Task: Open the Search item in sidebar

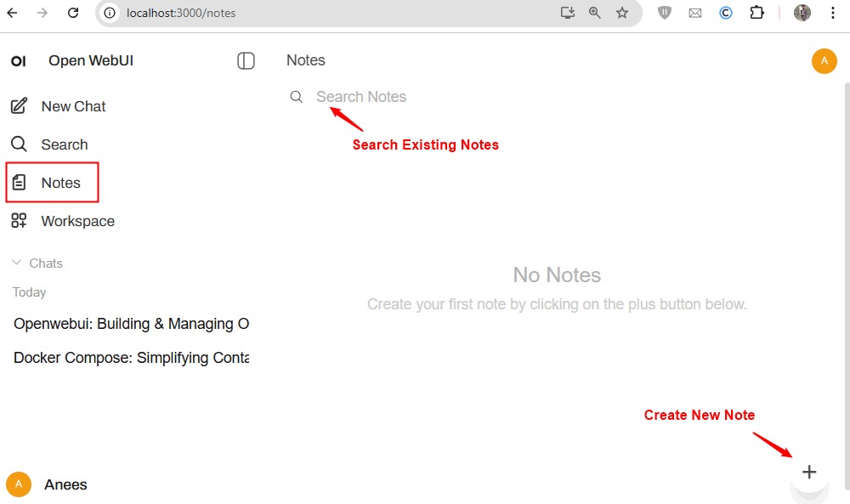Action: click(64, 144)
